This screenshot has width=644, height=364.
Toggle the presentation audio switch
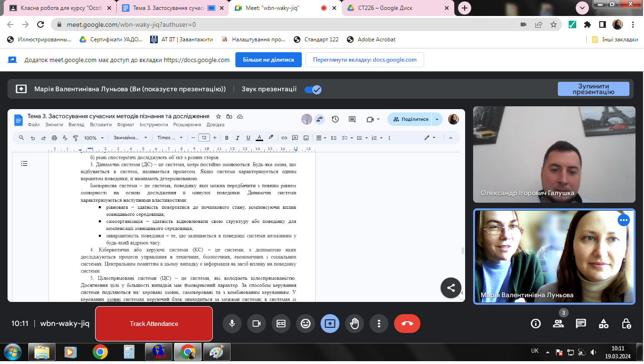click(x=313, y=89)
